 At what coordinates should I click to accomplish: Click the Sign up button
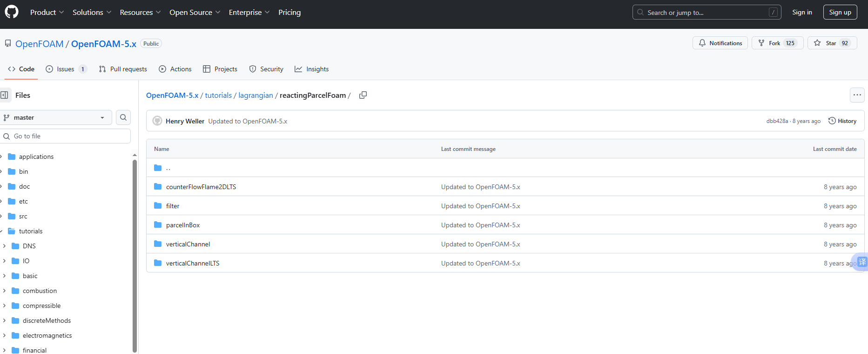[x=840, y=12]
